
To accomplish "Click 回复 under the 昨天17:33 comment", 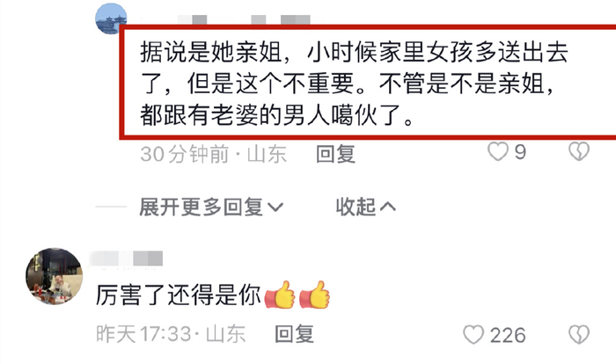I will coord(294,334).
